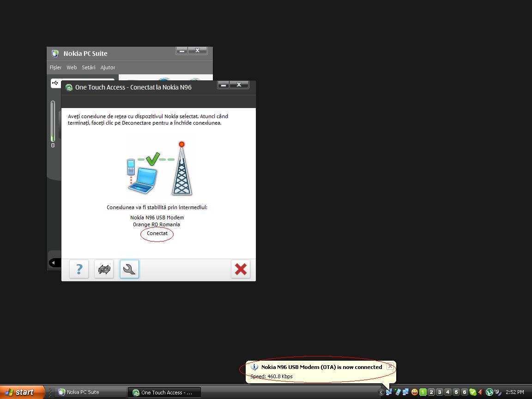Click second network computers tray icon

[405, 392]
